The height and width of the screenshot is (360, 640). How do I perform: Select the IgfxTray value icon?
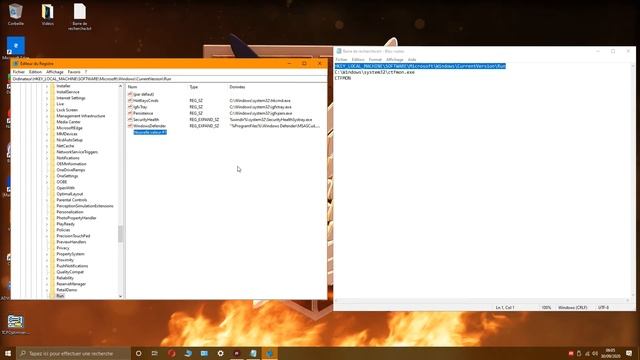[130, 107]
